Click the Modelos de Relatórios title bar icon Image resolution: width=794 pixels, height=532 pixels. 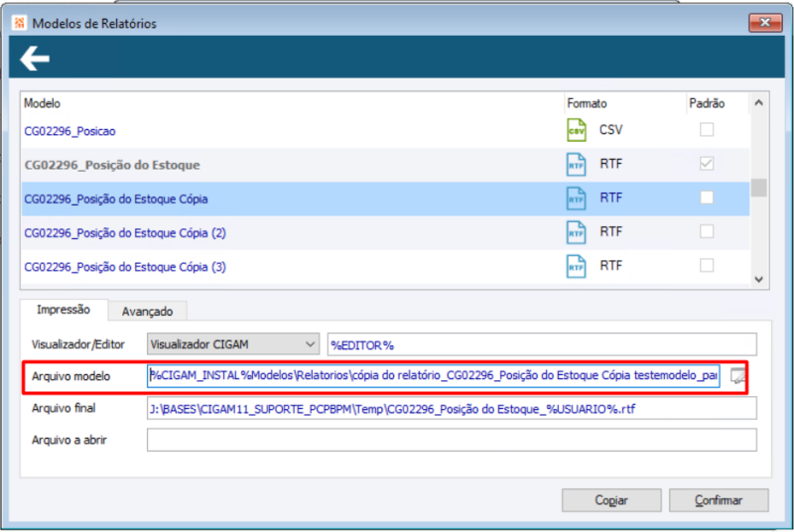click(20, 23)
